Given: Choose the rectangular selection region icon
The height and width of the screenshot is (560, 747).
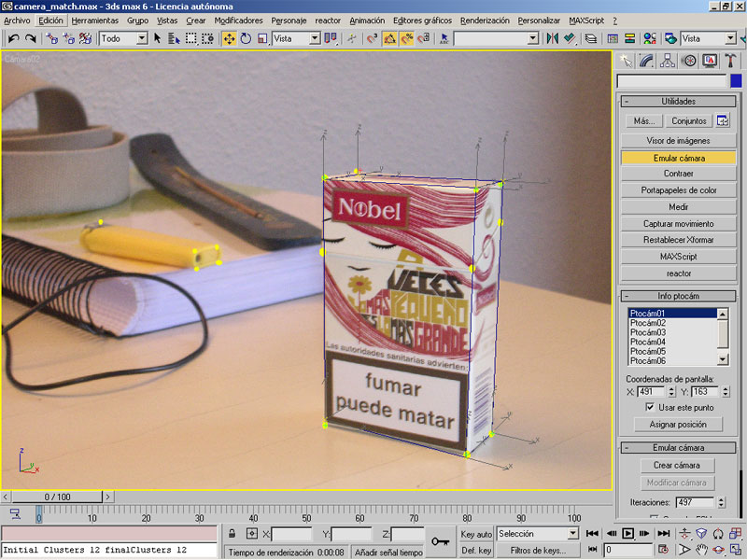Looking at the screenshot, I should coord(190,38).
